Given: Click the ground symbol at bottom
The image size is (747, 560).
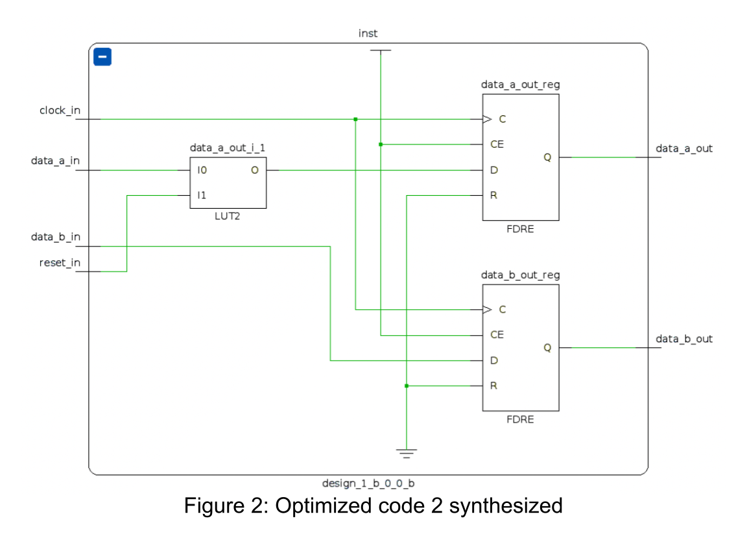Looking at the screenshot, I should coord(407,453).
